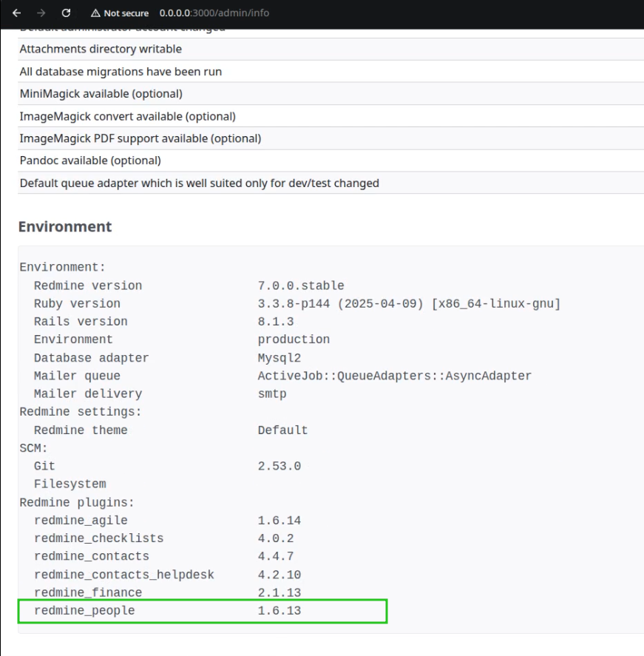Click the 'Database adapter' label

pyautogui.click(x=91, y=358)
